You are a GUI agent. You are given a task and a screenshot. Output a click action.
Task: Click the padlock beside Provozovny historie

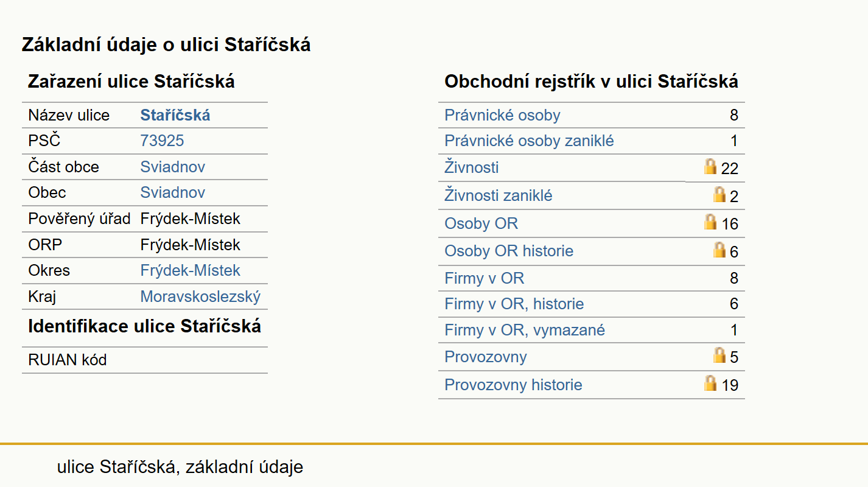click(710, 383)
